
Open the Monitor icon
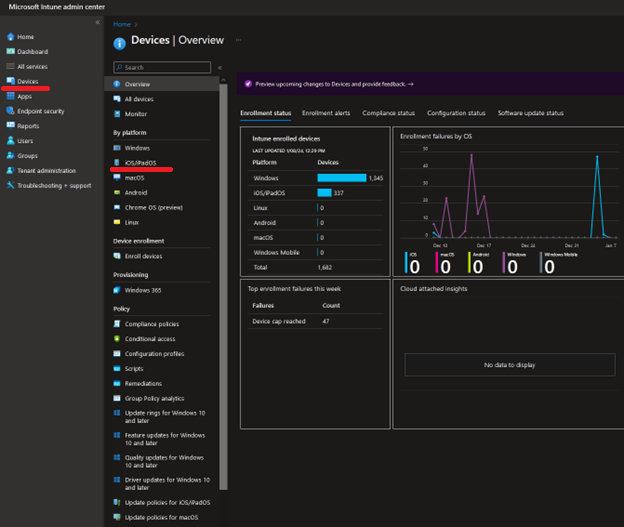click(x=117, y=114)
